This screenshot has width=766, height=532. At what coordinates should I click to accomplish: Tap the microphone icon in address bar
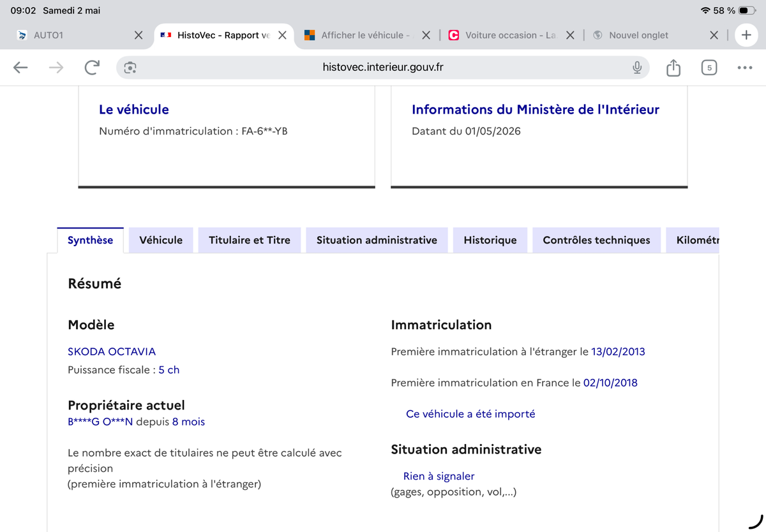coord(636,68)
